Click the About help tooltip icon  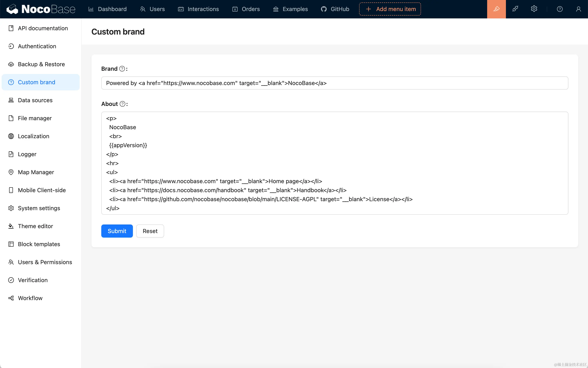coord(123,104)
